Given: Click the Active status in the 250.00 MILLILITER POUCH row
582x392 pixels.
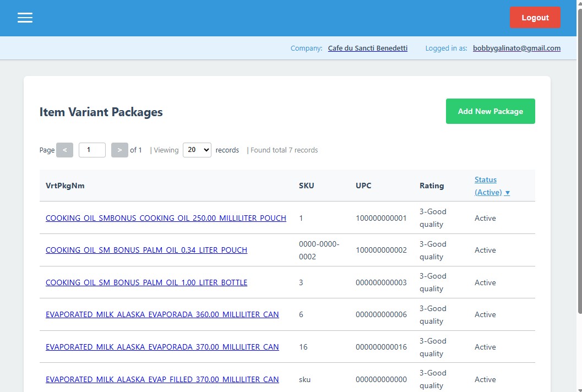Looking at the screenshot, I should [x=485, y=218].
